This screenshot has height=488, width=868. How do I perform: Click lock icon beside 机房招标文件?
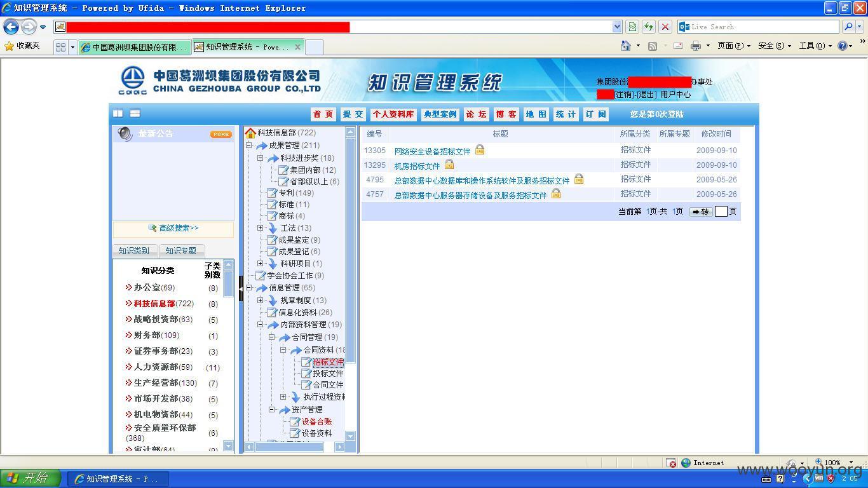click(449, 165)
